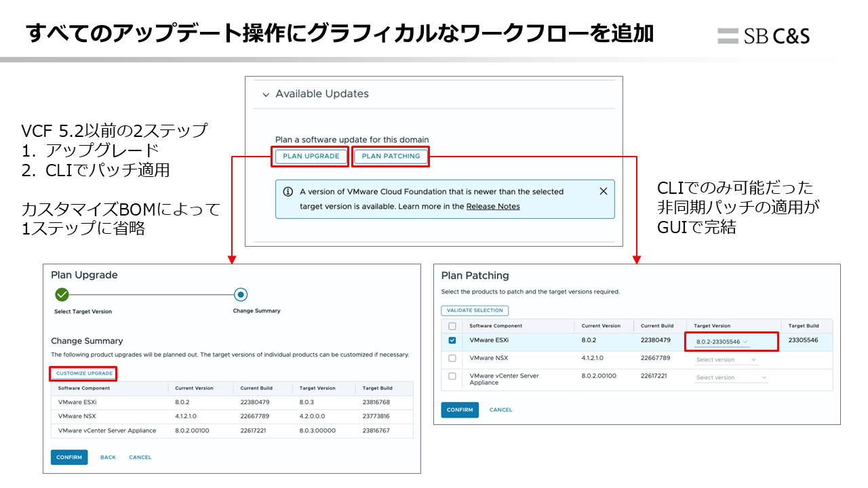Open the ESXi target version dropdown
This screenshot has width=868, height=488.
[x=722, y=342]
